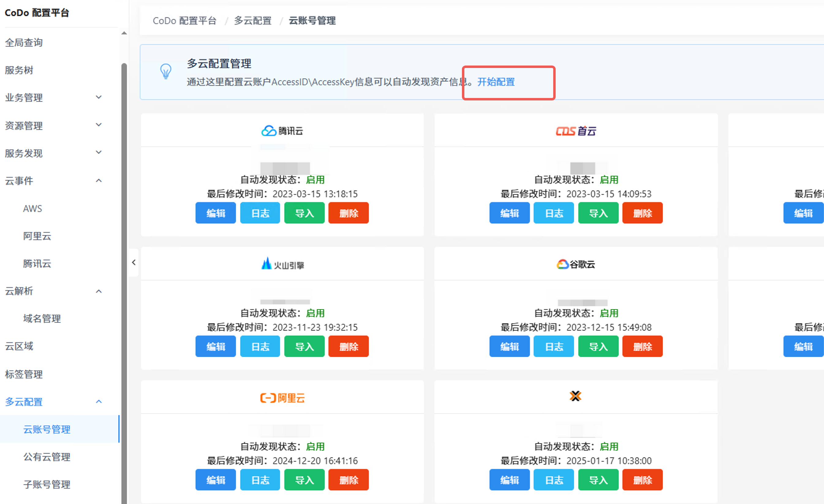The height and width of the screenshot is (504, 824).
Task: Delete the 阿里云 account card
Action: 349,480
